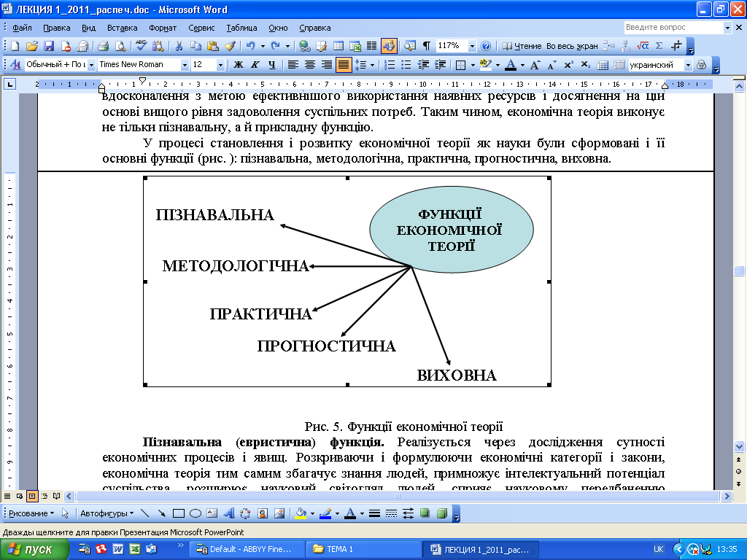Open the font size 12 dropdown
Screen dimensions: 747x560
tap(220, 65)
